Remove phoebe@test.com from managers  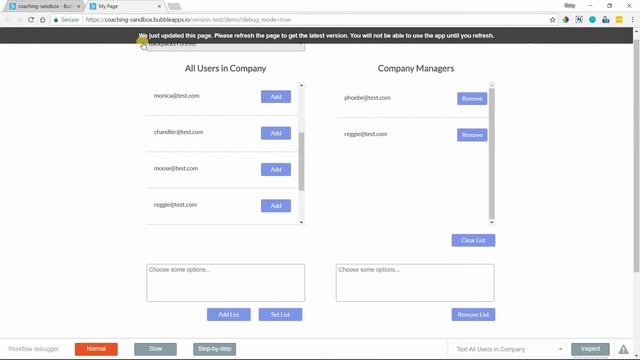point(472,99)
